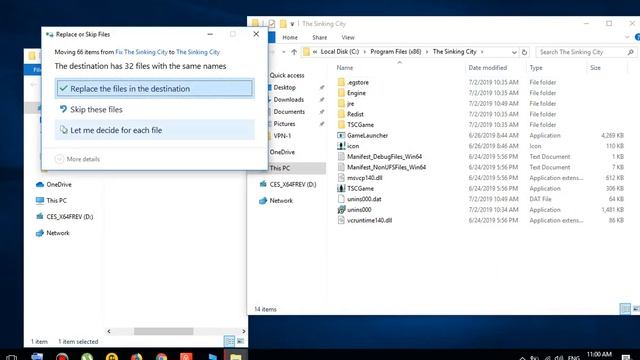
Task: Select Manifest_NonUFSFiles_Win64 document icon
Action: [x=341, y=167]
